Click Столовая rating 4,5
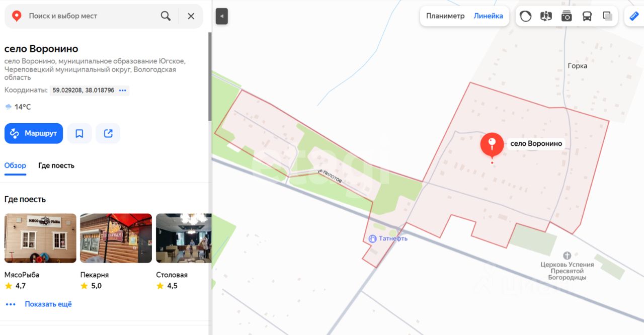Image resolution: width=644 pixels, height=335 pixels. [x=167, y=286]
